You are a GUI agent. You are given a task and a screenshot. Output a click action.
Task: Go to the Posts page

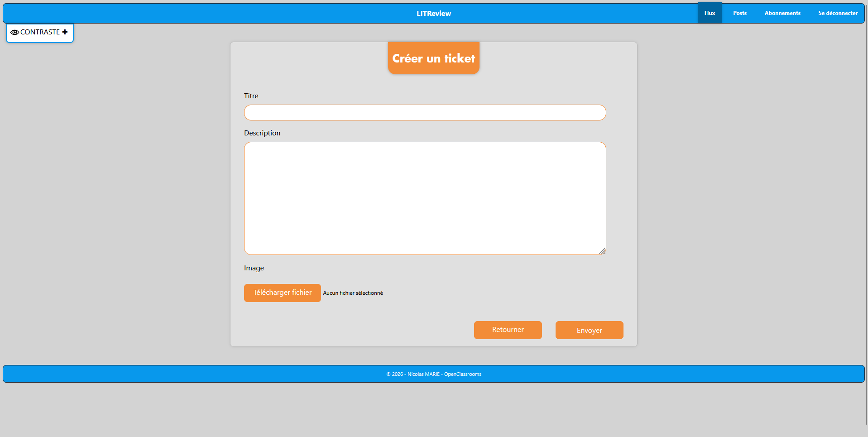(x=739, y=13)
